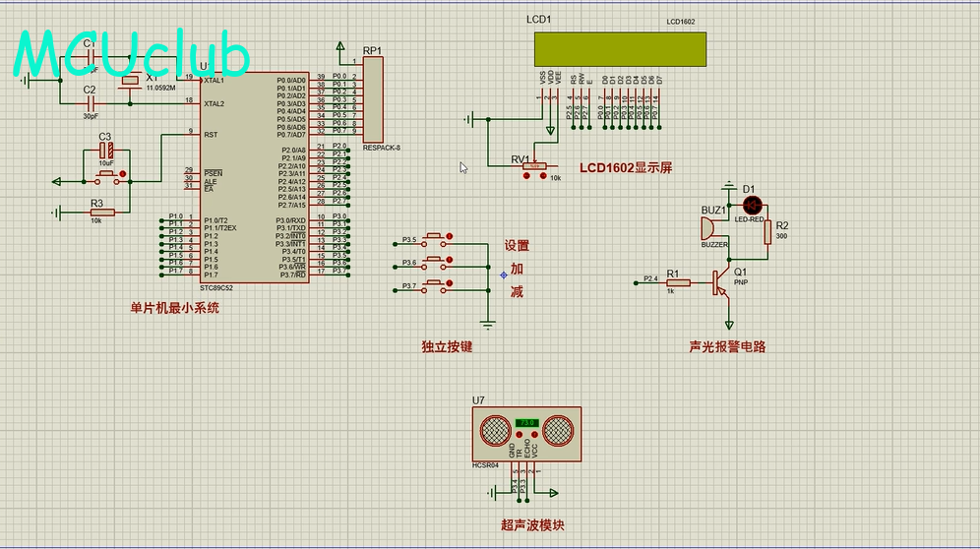Viewport: 980px width, 549px height.
Task: Click the left transducer of the HCSR04 sensor
Action: [494, 429]
